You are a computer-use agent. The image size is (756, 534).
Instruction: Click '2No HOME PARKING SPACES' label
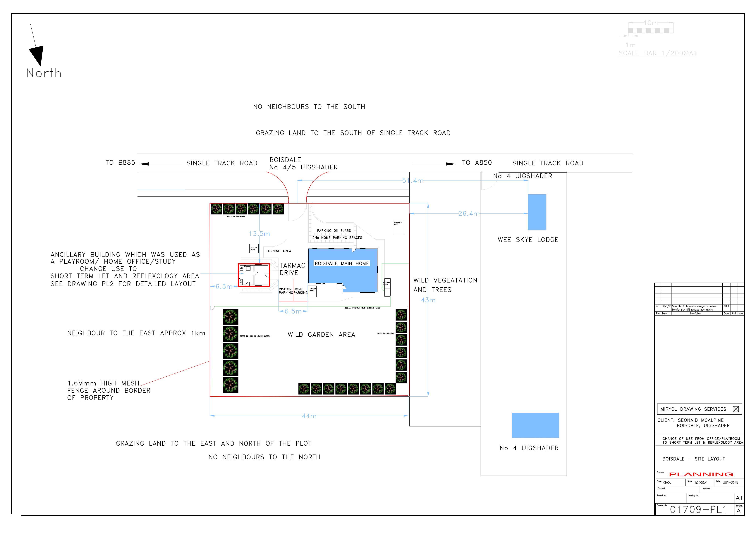[337, 238]
